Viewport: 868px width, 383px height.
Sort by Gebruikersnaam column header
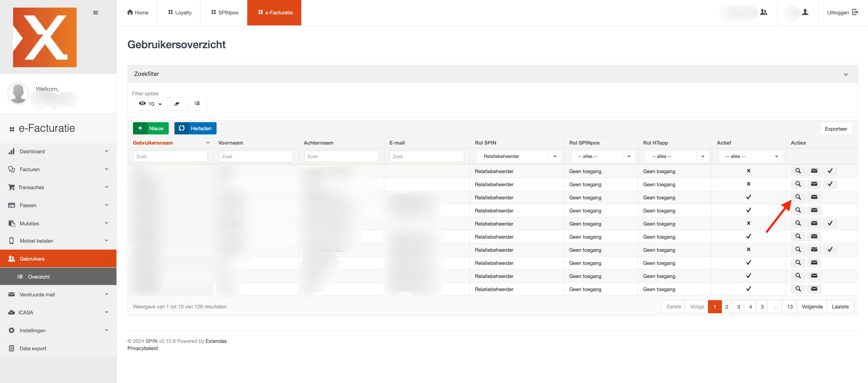[x=153, y=143]
